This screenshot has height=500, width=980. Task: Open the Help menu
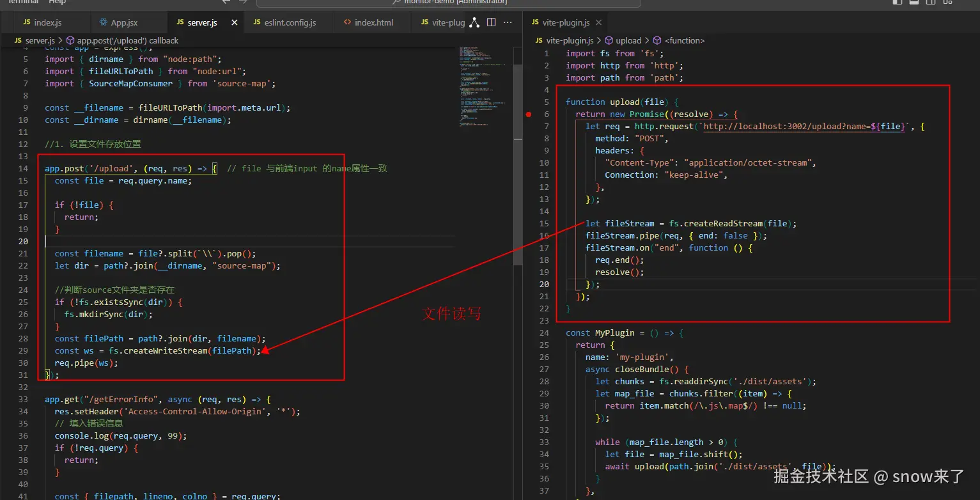coord(58,2)
